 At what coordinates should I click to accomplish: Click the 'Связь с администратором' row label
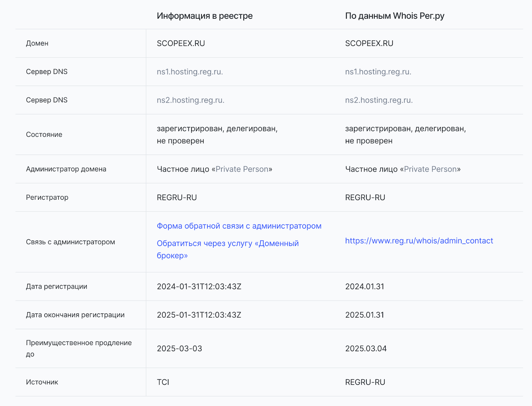[x=70, y=242]
